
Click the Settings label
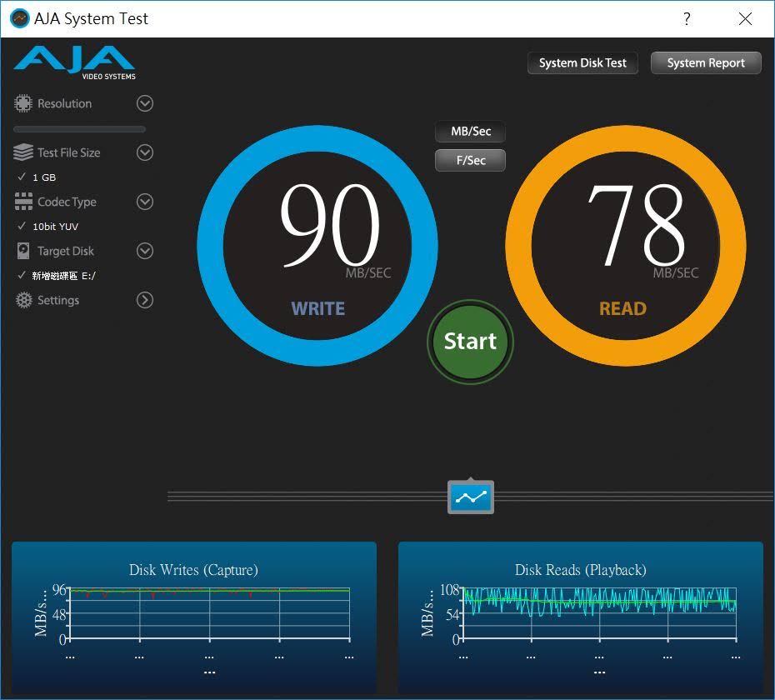pos(58,300)
